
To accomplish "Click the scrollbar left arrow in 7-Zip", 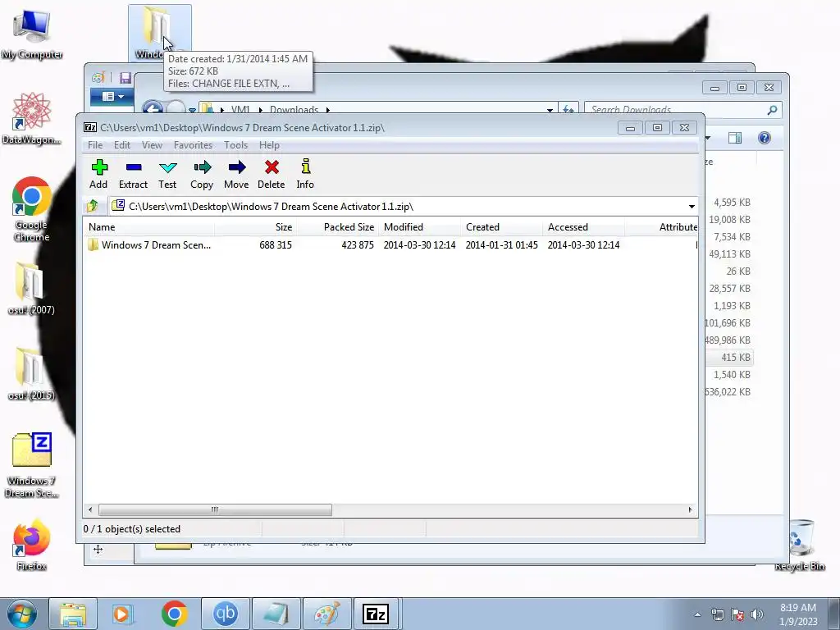I will pyautogui.click(x=90, y=509).
